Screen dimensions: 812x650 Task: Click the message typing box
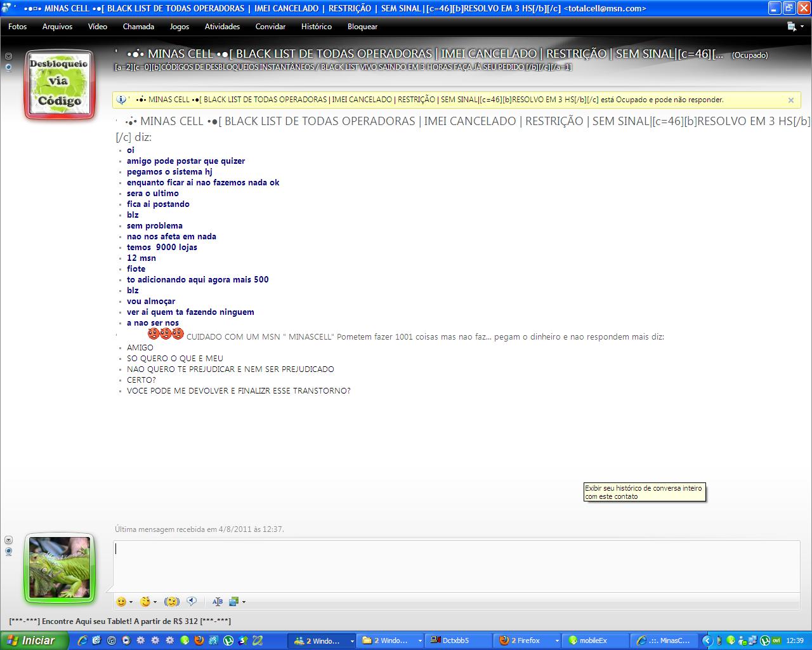click(457, 566)
